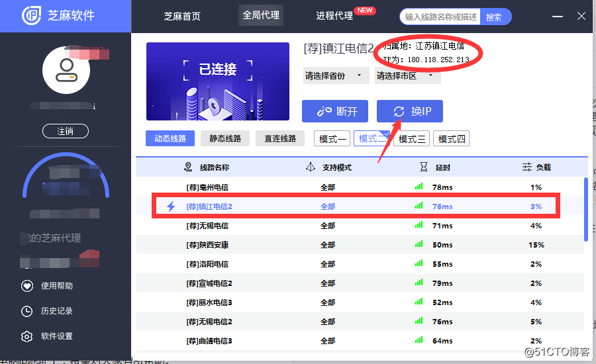Click the 负载 sliders header icon
The width and height of the screenshot is (596, 364).
pos(527,167)
